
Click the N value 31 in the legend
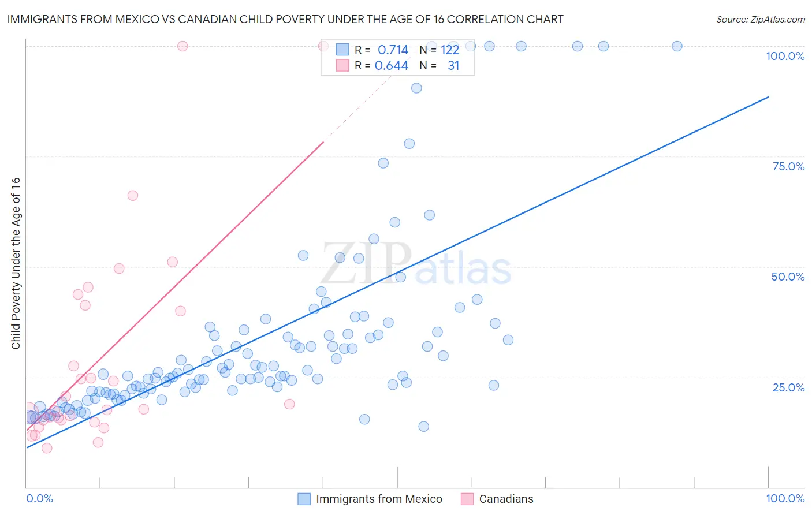(453, 65)
